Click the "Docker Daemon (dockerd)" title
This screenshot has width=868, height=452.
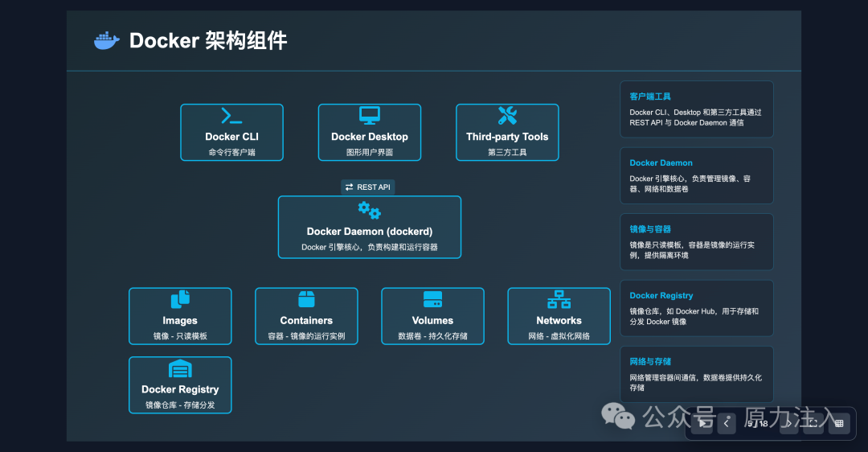coord(369,232)
